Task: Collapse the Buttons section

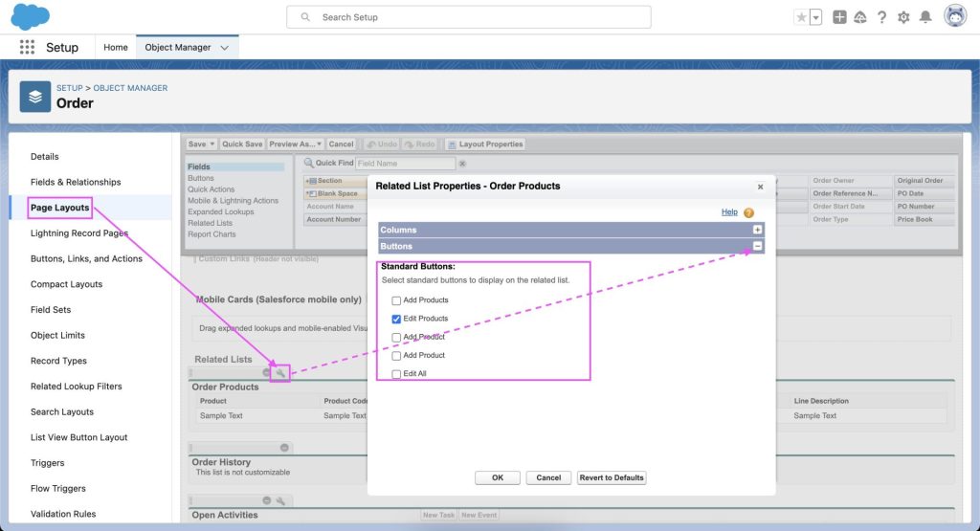Action: tap(757, 246)
